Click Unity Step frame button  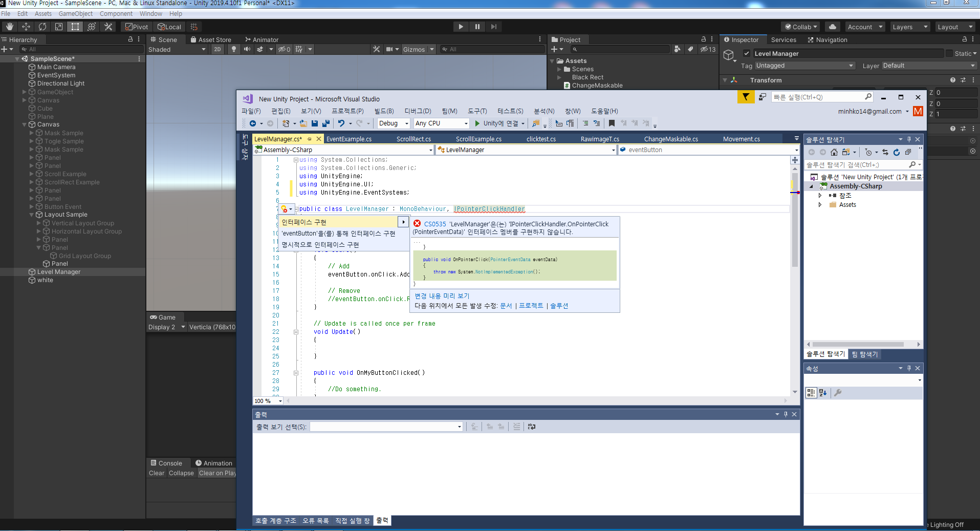pyautogui.click(x=494, y=27)
